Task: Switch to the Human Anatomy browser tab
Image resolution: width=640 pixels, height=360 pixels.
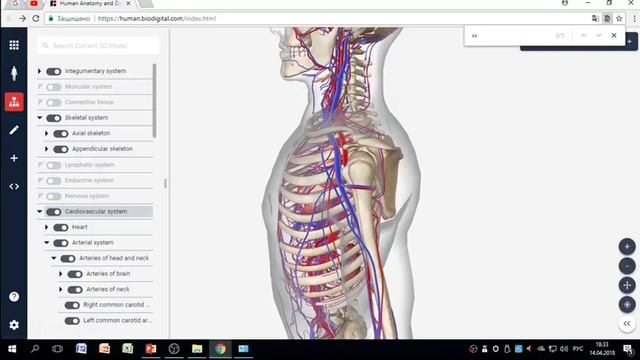Action: click(91, 4)
